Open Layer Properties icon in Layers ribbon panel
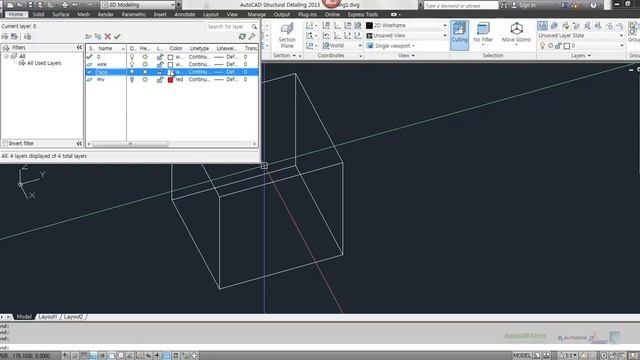640x360 pixels. 542,26
